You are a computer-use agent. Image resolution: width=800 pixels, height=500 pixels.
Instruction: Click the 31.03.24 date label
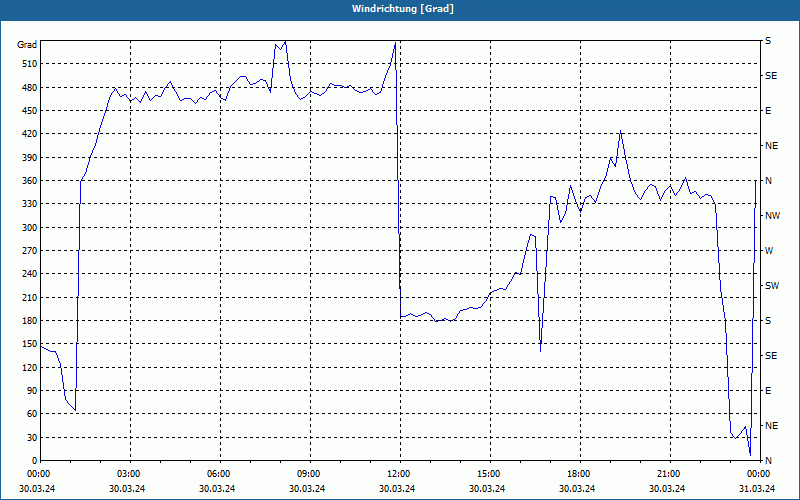coord(757,489)
